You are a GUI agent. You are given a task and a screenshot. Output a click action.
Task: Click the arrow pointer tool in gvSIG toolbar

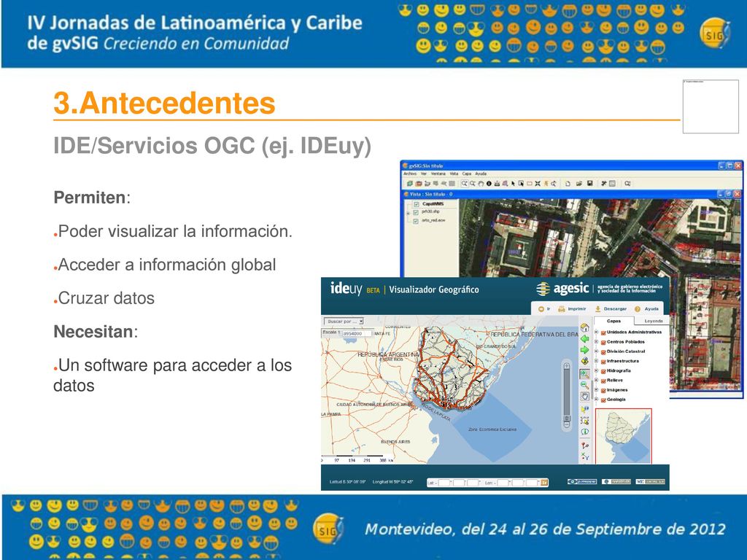(513, 183)
